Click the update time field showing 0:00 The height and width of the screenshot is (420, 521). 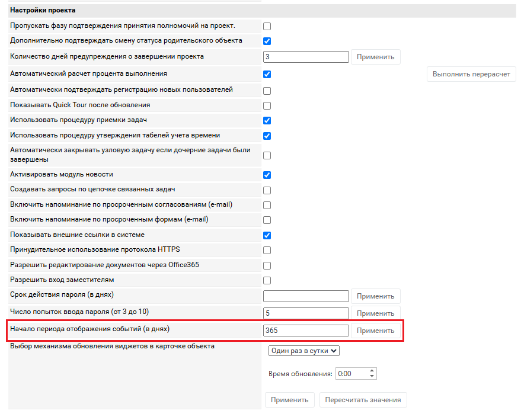point(351,374)
